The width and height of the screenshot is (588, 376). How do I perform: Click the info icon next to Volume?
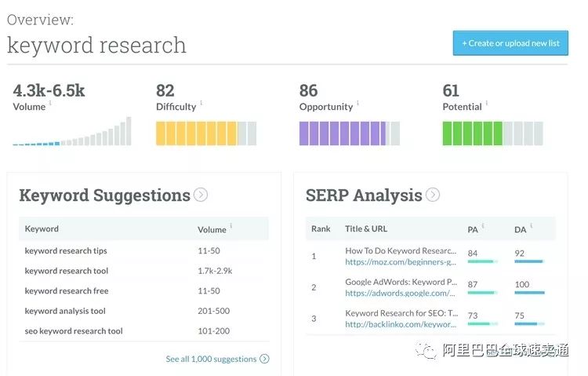[x=51, y=104]
